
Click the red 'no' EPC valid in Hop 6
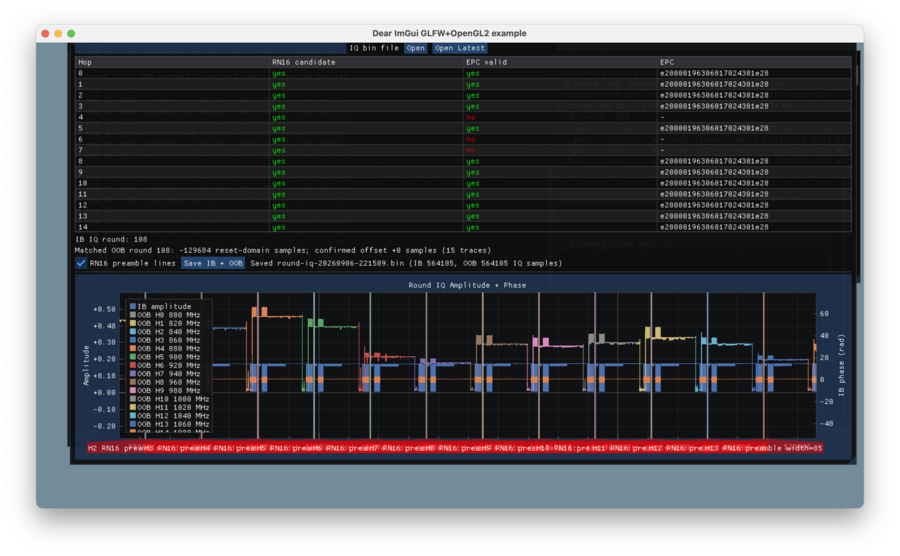471,139
